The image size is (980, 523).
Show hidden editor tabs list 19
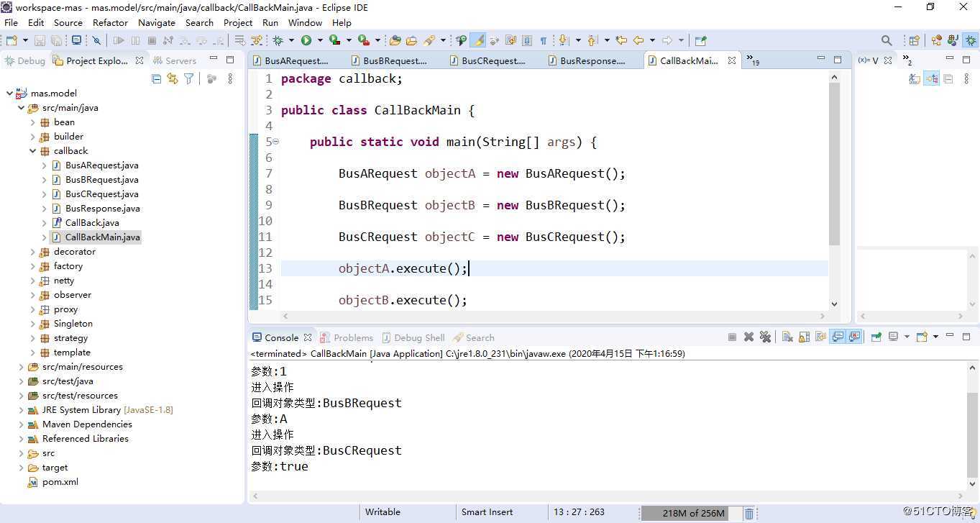coord(752,60)
